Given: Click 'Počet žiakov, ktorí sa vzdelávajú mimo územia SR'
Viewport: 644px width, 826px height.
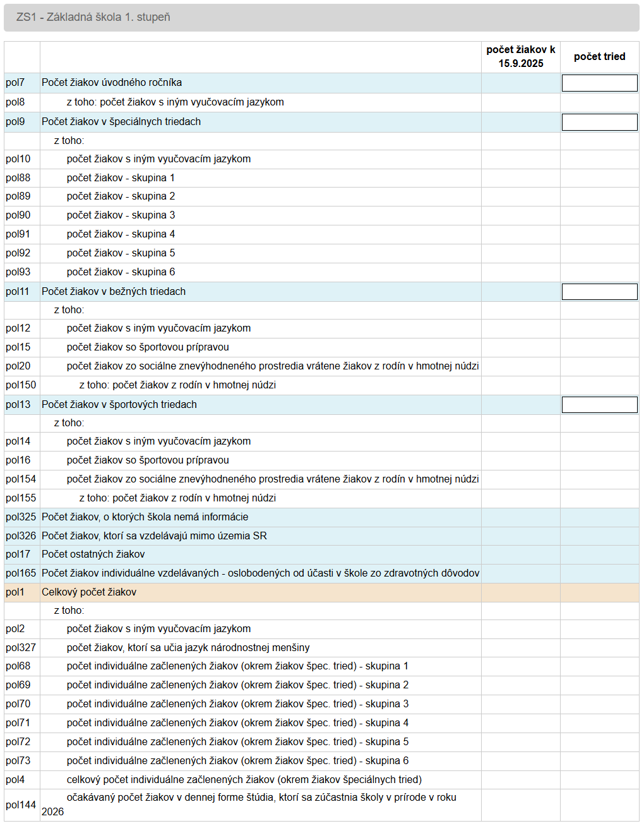Looking at the screenshot, I should click(x=154, y=536).
